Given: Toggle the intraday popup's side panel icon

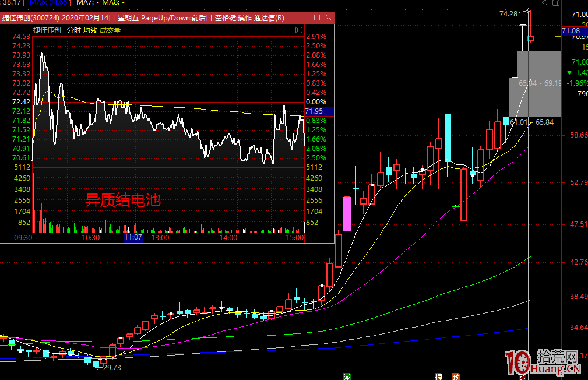Looking at the screenshot, I should click(x=298, y=30).
